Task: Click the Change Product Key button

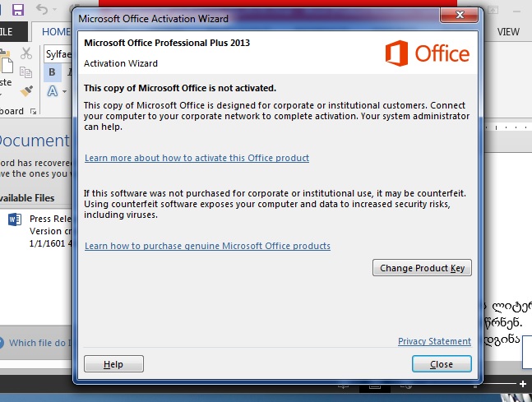Action: (422, 268)
